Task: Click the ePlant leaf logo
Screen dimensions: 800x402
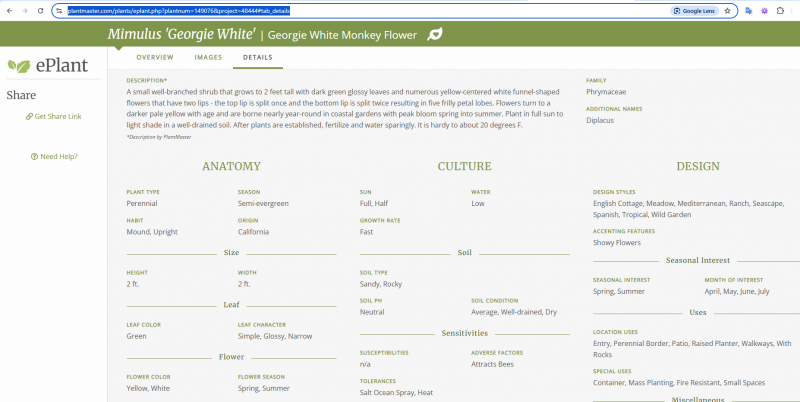Action: coord(18,66)
